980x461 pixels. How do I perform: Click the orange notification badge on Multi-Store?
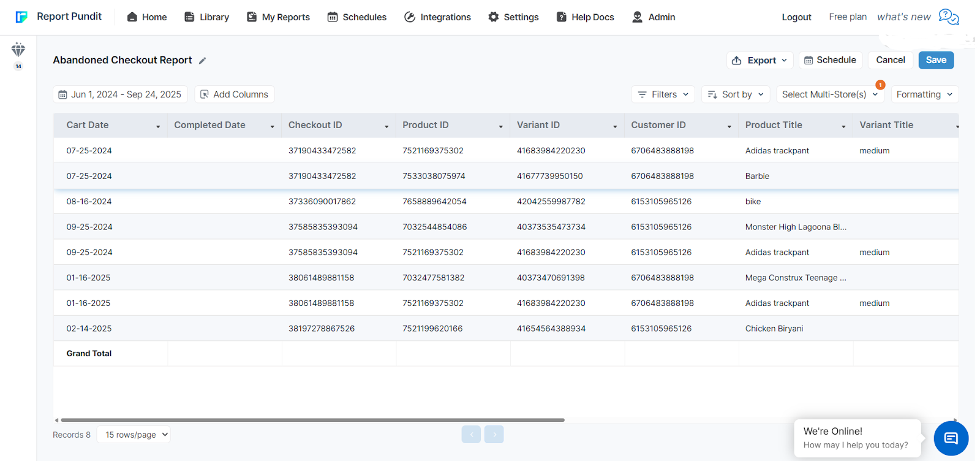click(x=880, y=85)
